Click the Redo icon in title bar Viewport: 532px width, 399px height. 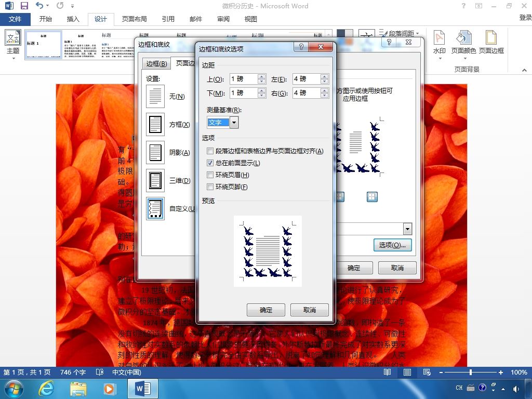[60, 5]
